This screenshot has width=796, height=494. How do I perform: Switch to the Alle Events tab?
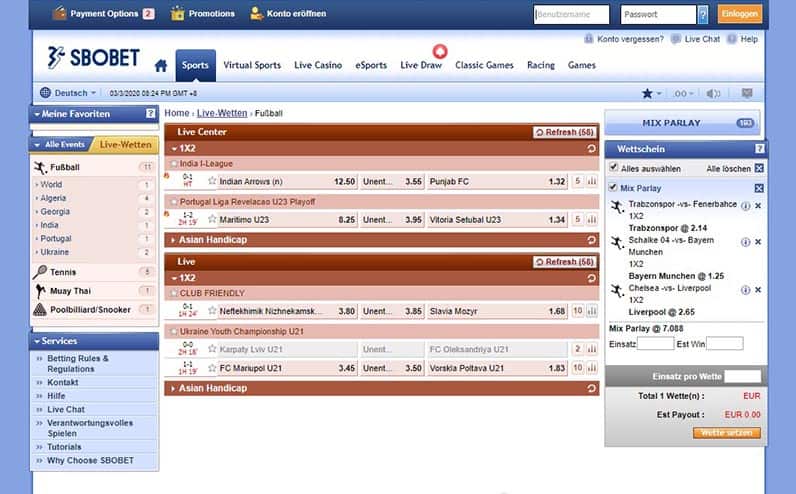tap(61, 145)
